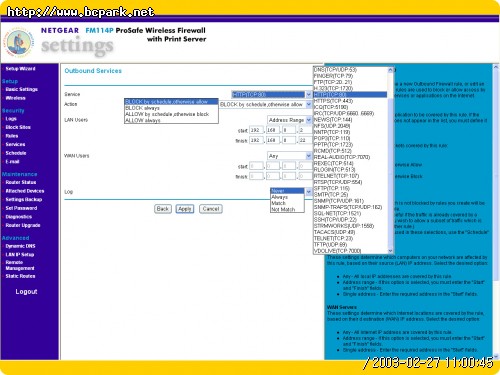Viewport: 500px width, 375px height.
Task: Choose ALLOW always in the Action list
Action: (171, 120)
